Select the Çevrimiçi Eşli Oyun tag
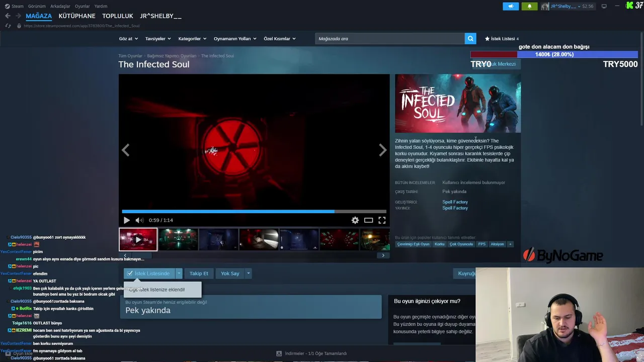 (x=414, y=244)
